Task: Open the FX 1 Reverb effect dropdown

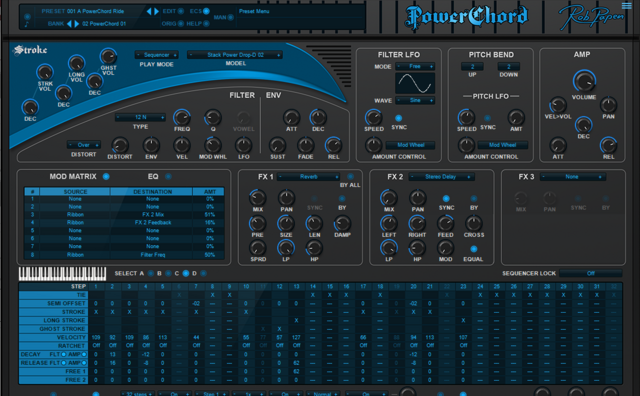Action: [309, 177]
